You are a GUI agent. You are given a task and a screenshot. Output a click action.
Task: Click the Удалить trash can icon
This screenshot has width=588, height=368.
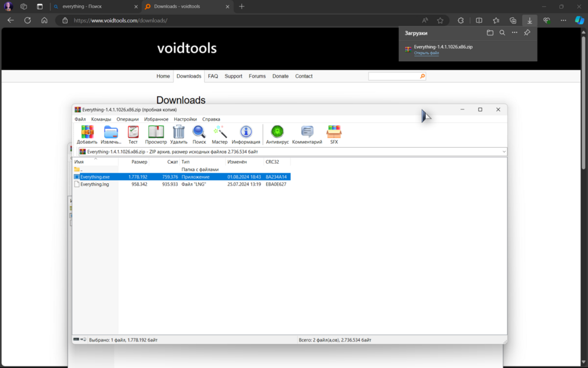pos(179,135)
